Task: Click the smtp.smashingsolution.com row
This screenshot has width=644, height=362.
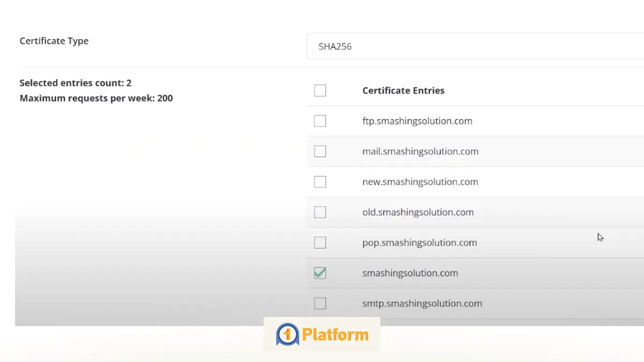Action: 422,303
